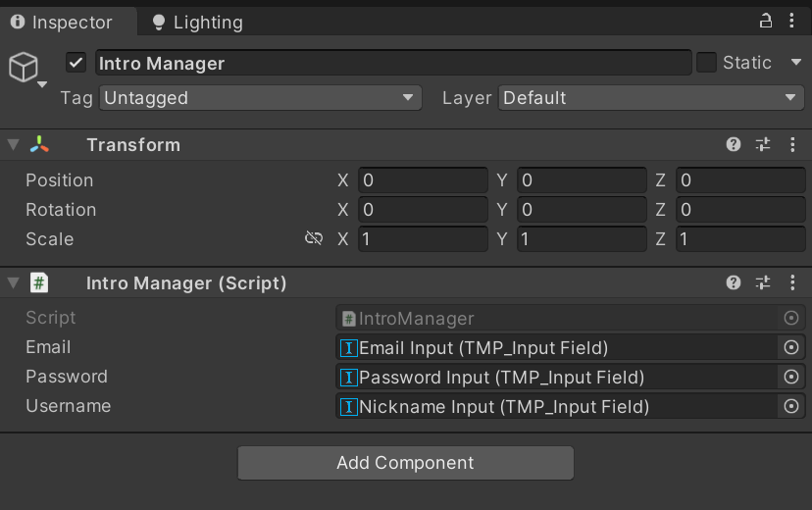Click the Position property label
Image resolution: width=812 pixels, height=510 pixels.
(60, 179)
